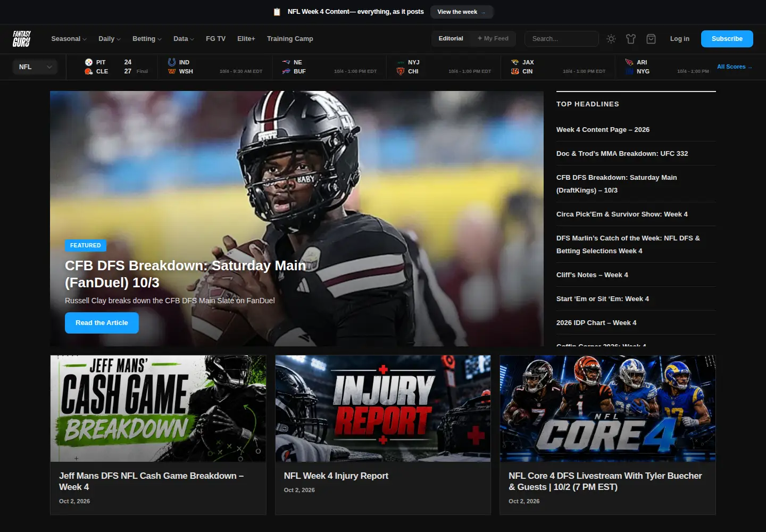Click into the Search field
Screen dimensions: 766x532
562,39
